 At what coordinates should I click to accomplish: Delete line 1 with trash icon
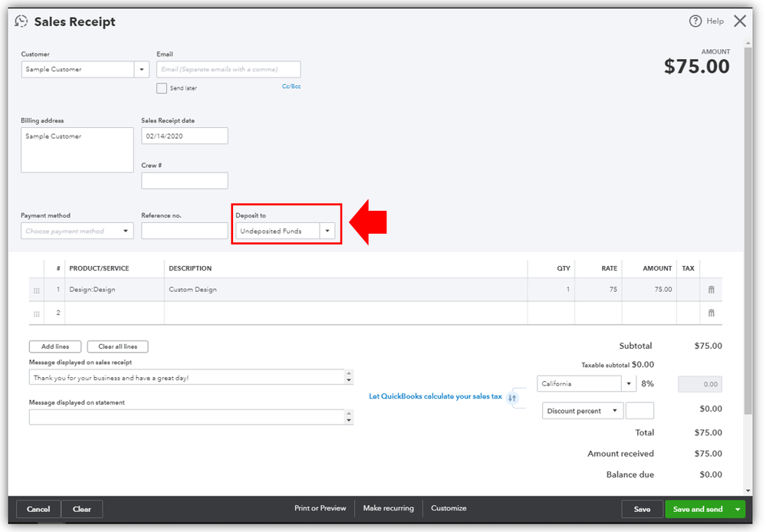point(712,290)
